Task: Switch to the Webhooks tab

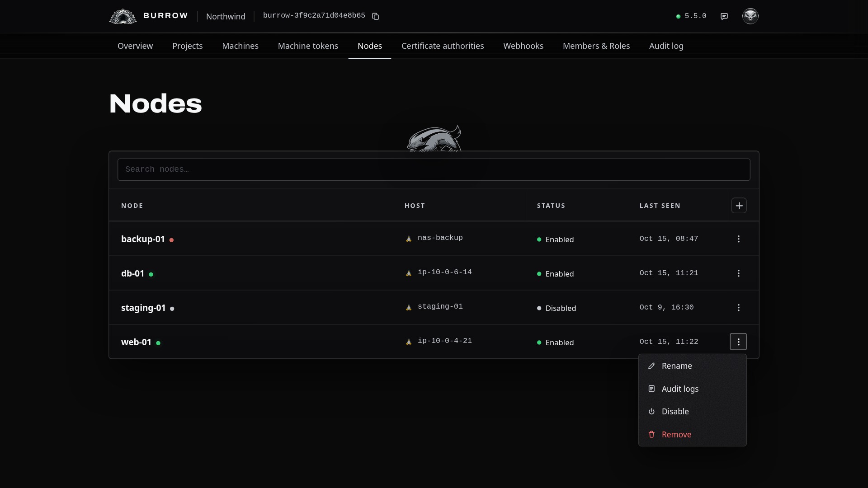Action: (524, 46)
